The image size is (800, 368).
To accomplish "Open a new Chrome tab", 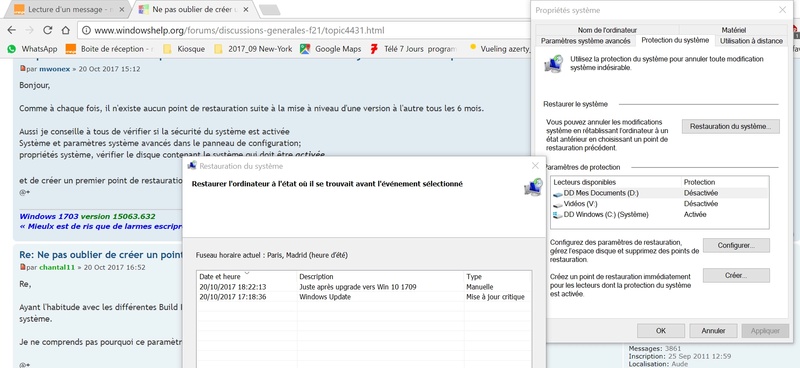I will 269,10.
